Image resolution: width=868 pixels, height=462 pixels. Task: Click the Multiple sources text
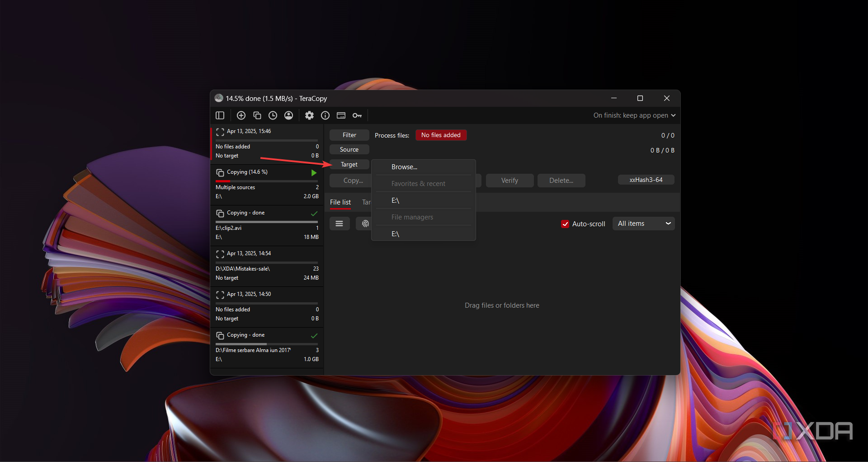tap(235, 187)
